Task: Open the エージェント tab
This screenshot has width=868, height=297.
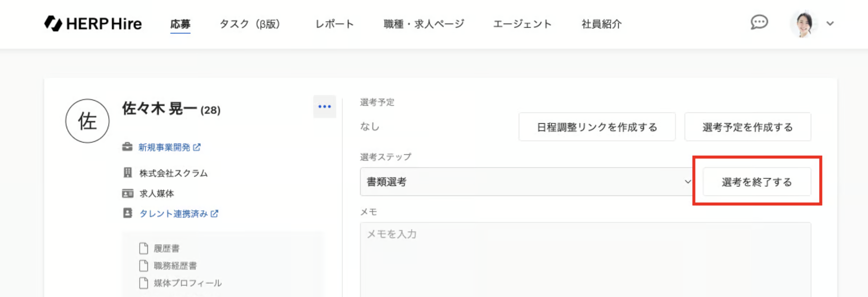Action: point(522,24)
